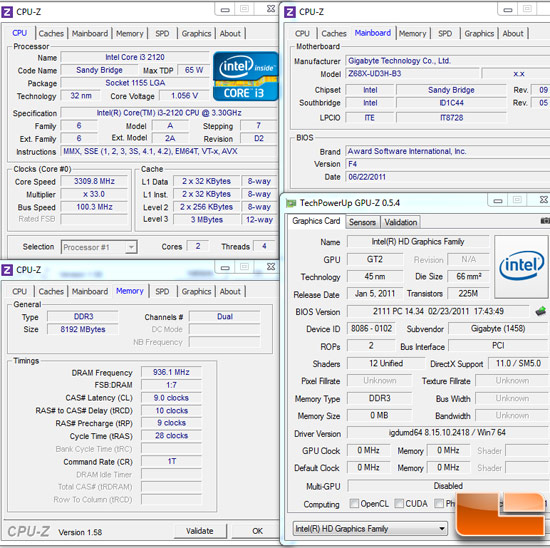Switch to Caches tab in CPU window
This screenshot has height=548, width=550.
[51, 34]
